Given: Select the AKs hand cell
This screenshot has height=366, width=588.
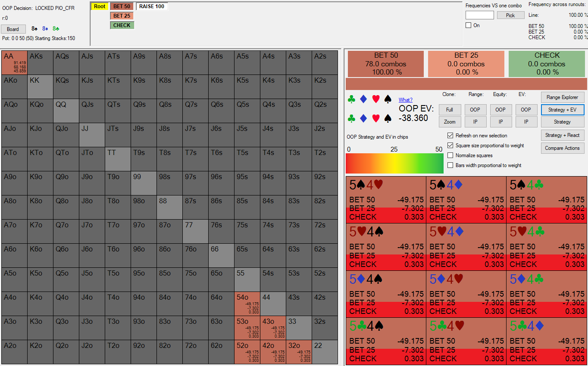Looking at the screenshot, I should point(40,63).
